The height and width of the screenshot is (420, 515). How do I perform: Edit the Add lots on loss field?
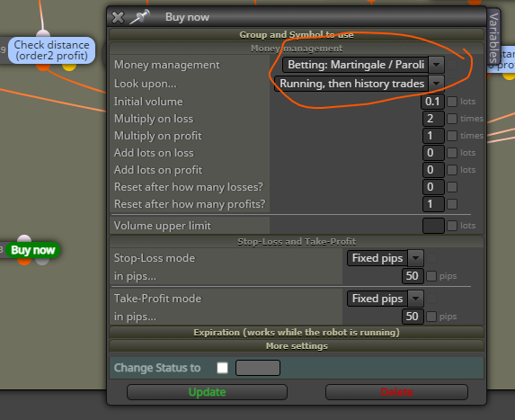(x=433, y=153)
